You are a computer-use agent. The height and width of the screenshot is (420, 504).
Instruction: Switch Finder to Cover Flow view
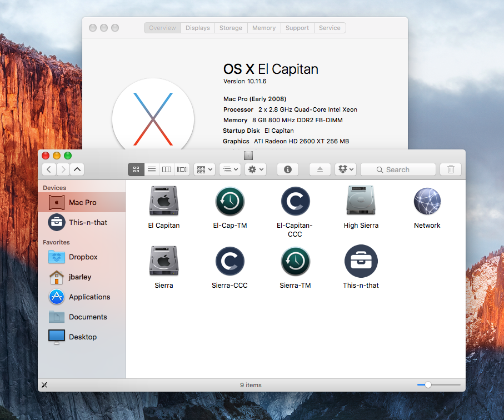(182, 169)
